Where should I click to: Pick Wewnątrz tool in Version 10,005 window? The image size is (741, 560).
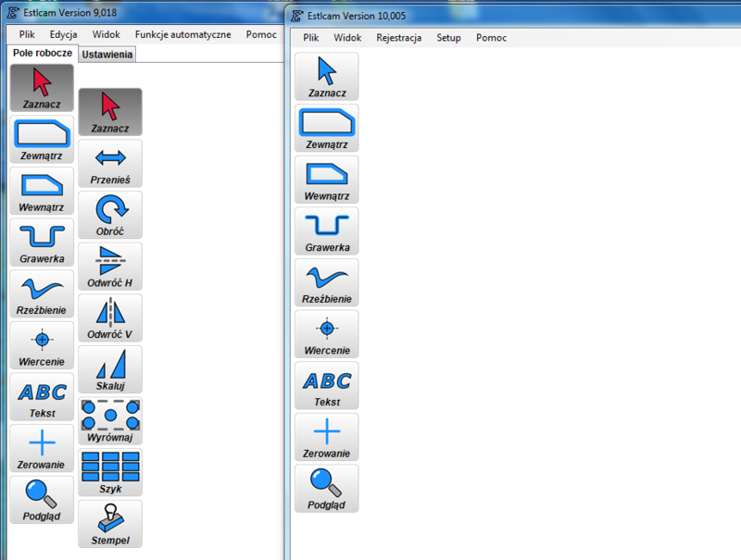tap(327, 180)
